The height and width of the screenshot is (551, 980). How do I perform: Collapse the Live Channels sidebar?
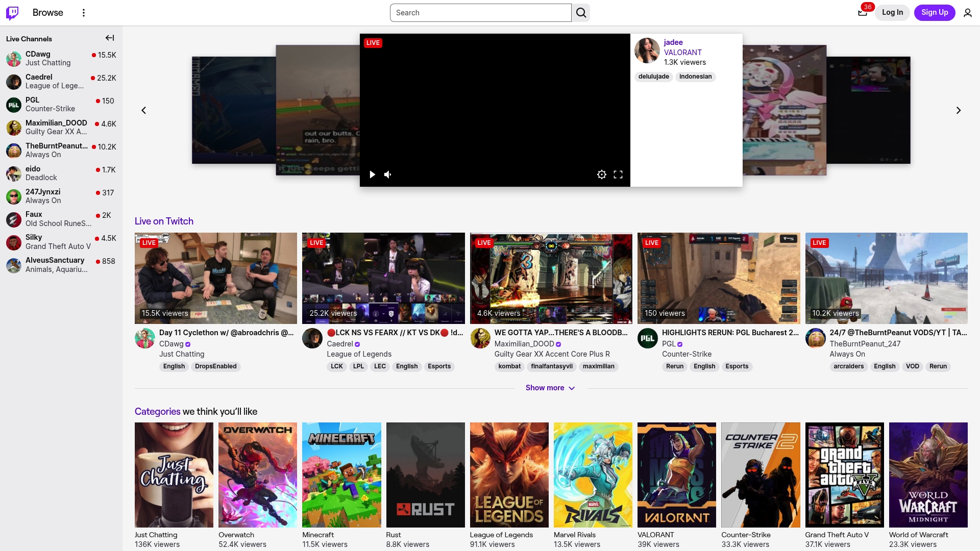(110, 38)
